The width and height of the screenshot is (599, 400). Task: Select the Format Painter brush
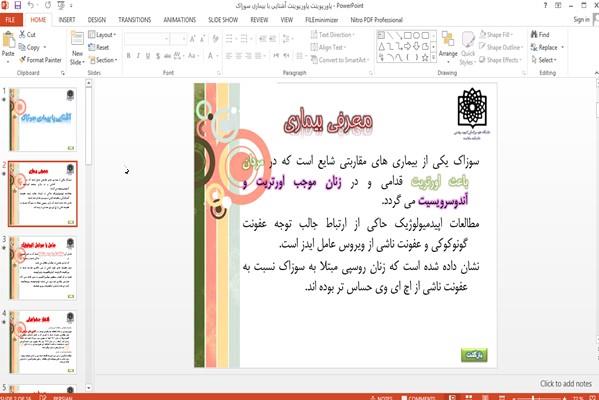[40, 60]
